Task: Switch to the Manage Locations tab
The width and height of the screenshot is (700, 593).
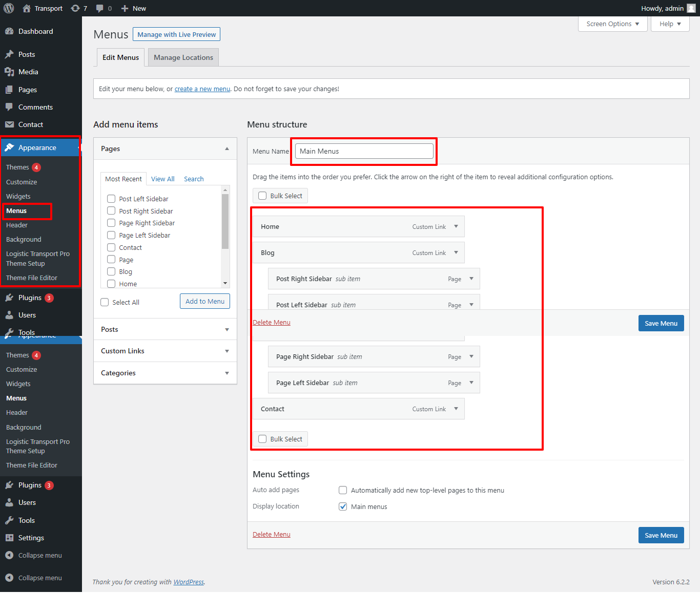Action: pos(183,57)
